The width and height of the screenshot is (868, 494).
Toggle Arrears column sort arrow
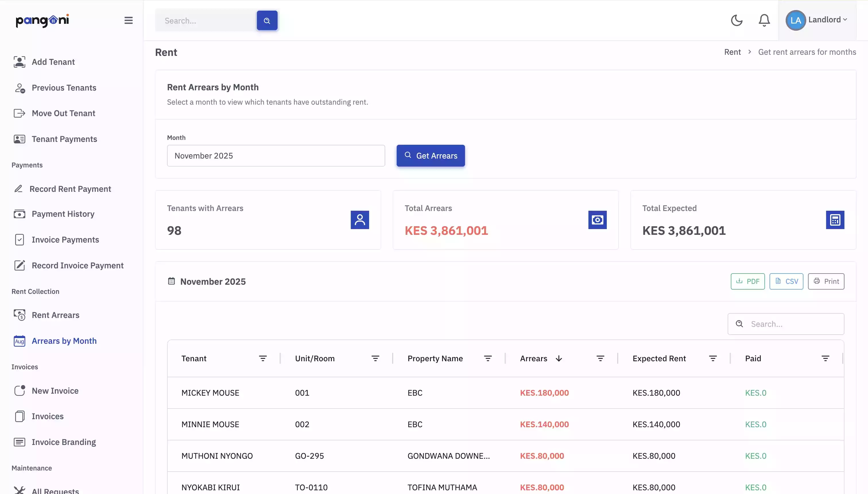[x=559, y=359]
